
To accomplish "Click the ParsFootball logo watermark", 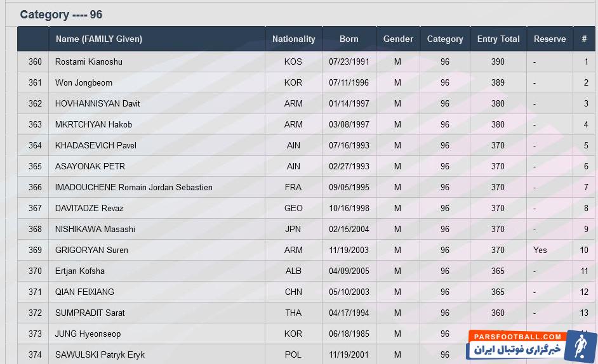I will tap(531, 345).
